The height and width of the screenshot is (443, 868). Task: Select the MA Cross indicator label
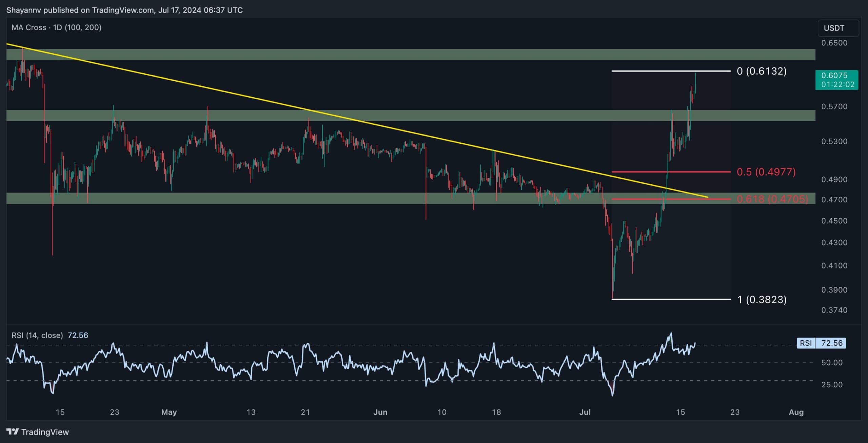point(56,27)
